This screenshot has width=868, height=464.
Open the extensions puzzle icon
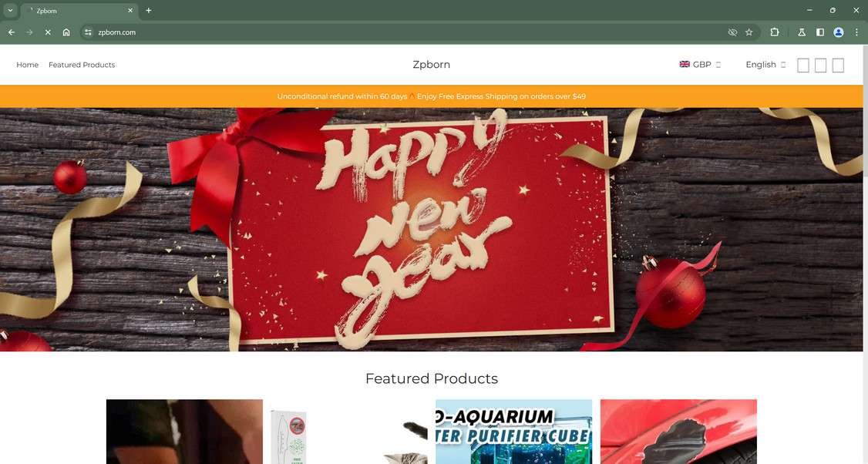(x=775, y=32)
